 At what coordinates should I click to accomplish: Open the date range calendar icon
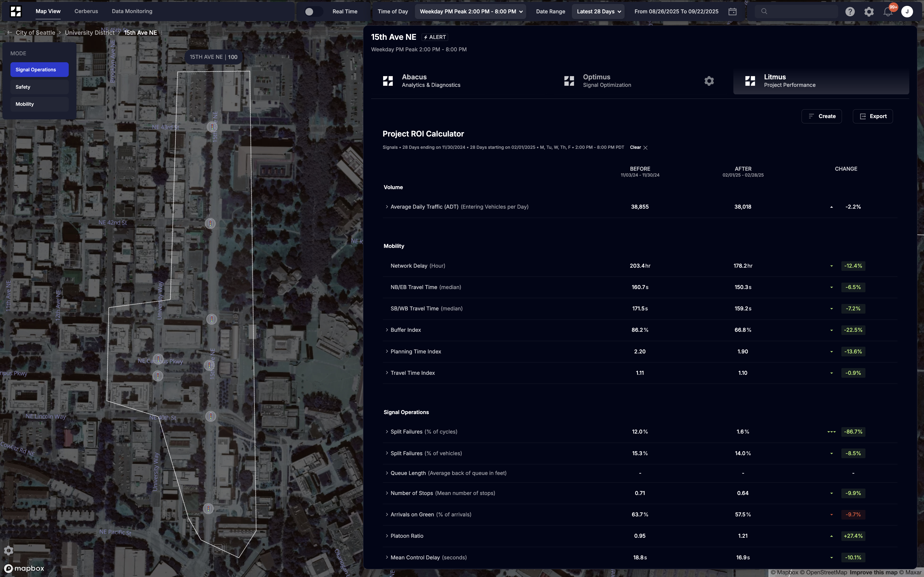(732, 11)
